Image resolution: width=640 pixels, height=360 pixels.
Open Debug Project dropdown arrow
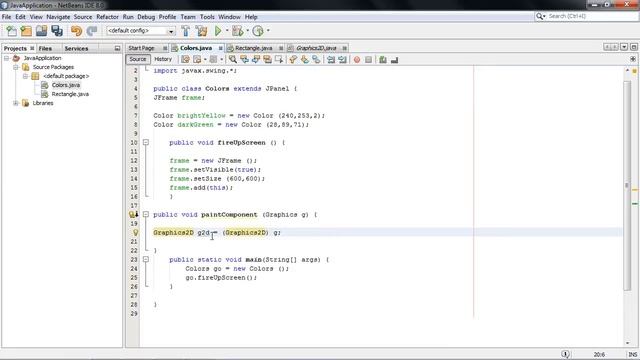click(x=247, y=31)
